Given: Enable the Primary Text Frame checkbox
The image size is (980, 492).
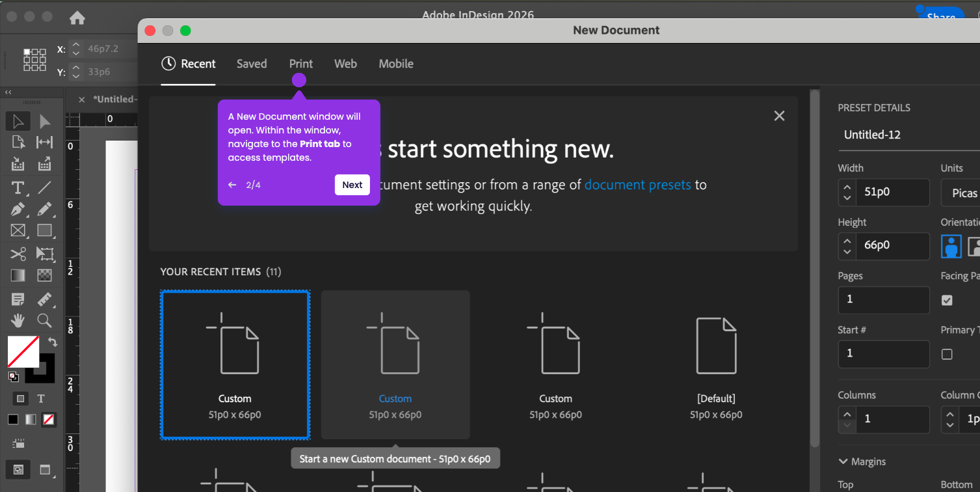Looking at the screenshot, I should (x=947, y=354).
